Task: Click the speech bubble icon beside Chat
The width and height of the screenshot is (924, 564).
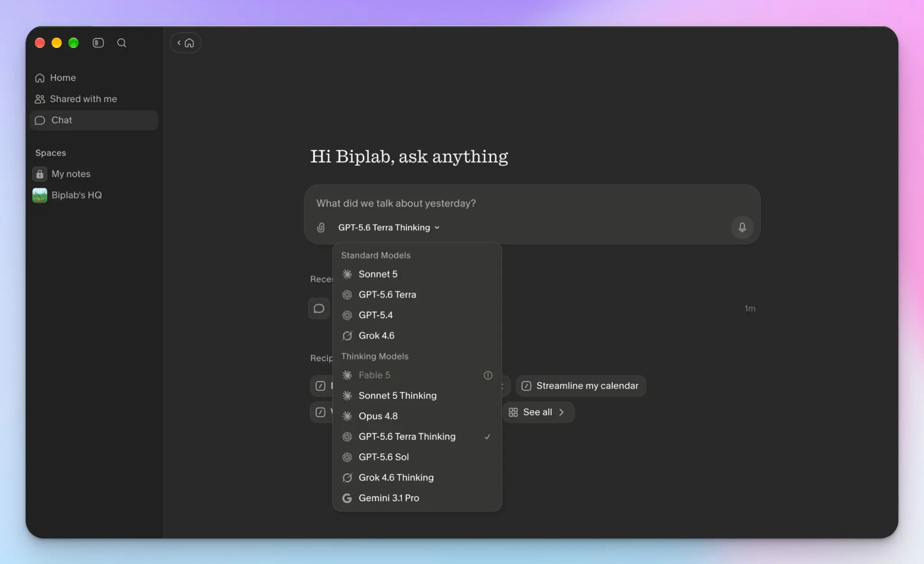Action: (x=40, y=120)
